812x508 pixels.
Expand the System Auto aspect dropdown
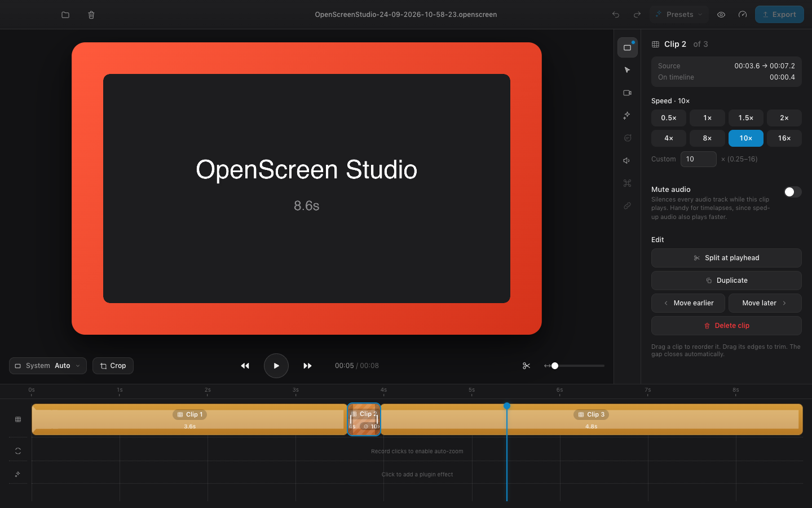click(48, 366)
